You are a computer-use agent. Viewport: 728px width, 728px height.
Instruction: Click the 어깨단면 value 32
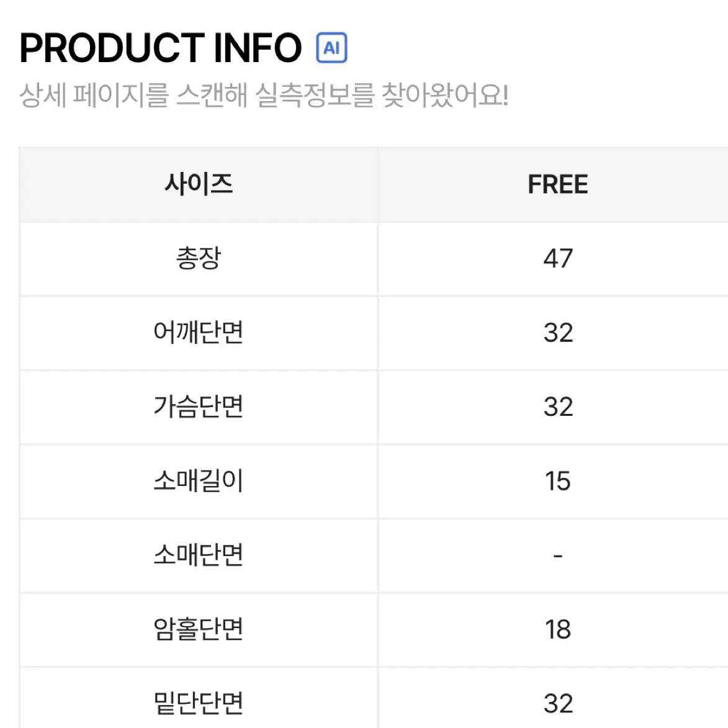(x=558, y=333)
